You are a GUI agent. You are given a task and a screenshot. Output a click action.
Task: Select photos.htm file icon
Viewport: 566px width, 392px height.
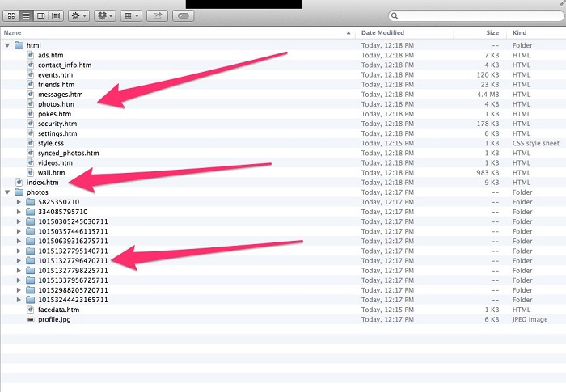pos(31,103)
